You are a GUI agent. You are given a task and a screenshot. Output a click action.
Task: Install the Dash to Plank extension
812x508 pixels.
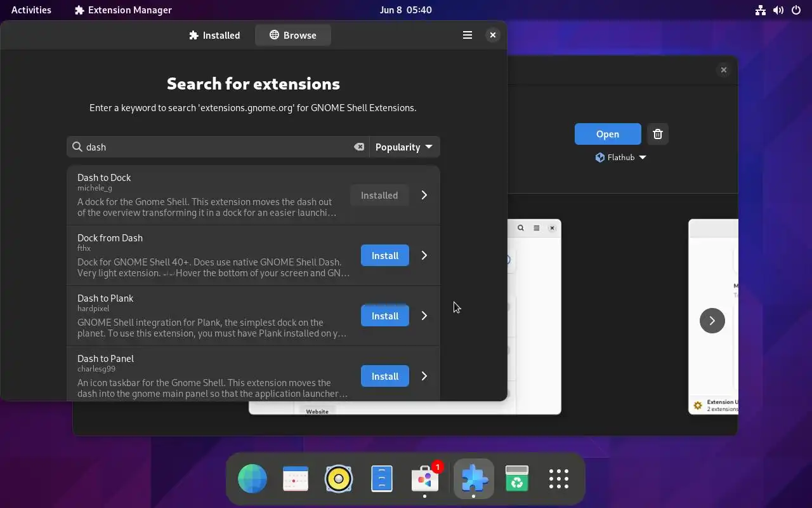(x=385, y=316)
